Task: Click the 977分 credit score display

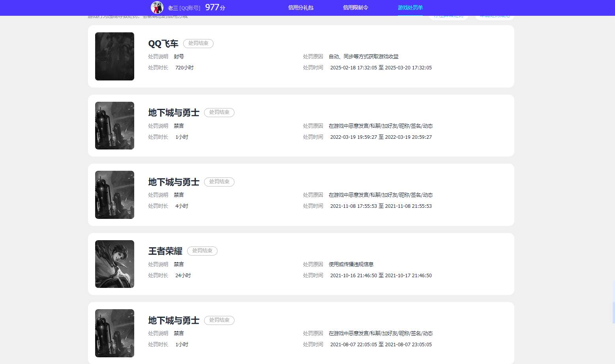Action: tap(214, 7)
